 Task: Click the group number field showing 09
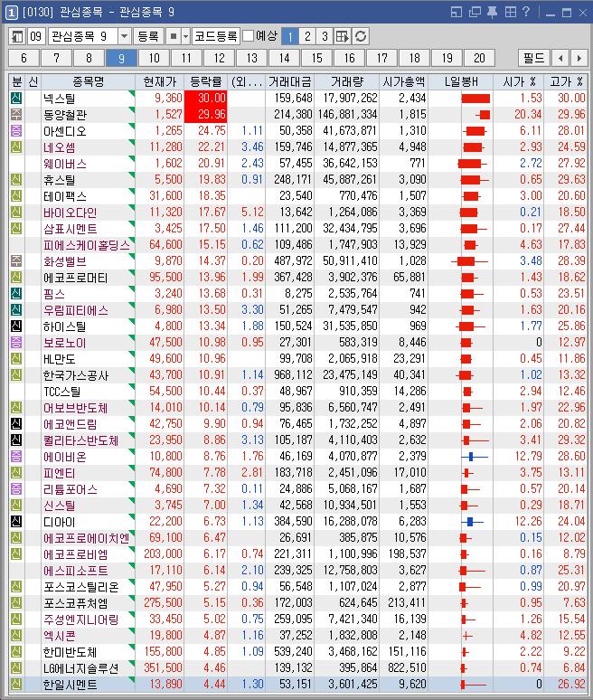click(35, 36)
